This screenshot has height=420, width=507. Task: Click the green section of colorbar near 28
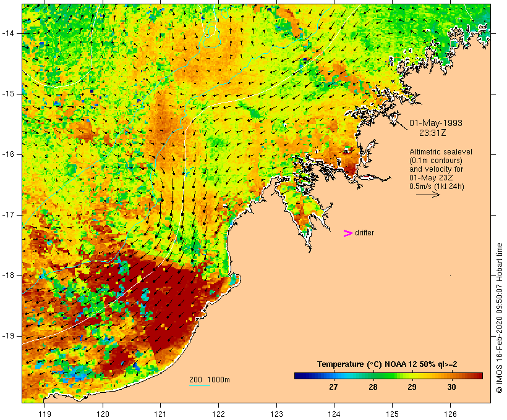[x=373, y=376]
